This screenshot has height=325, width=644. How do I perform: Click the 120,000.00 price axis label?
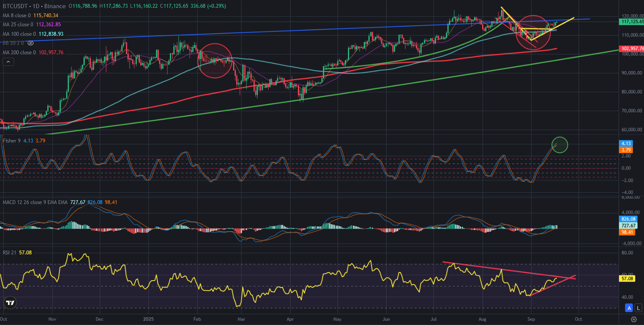coord(632,16)
